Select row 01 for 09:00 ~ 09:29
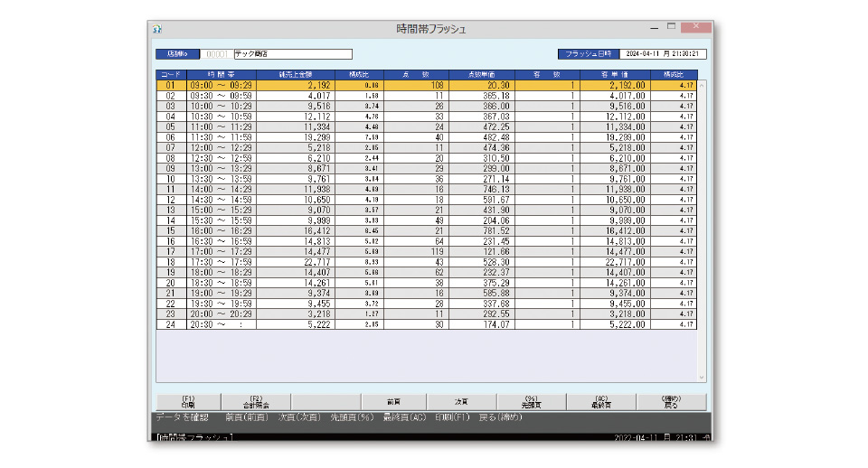Image resolution: width=868 pixels, height=468 pixels. click(221, 85)
